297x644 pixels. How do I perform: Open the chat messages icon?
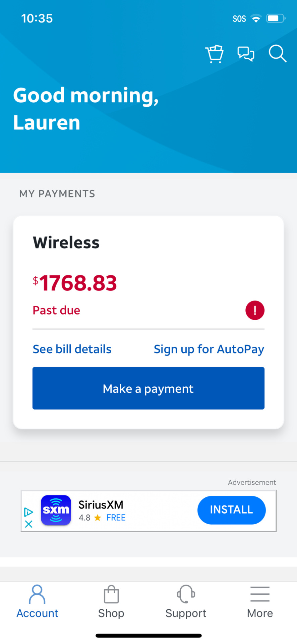point(246,54)
